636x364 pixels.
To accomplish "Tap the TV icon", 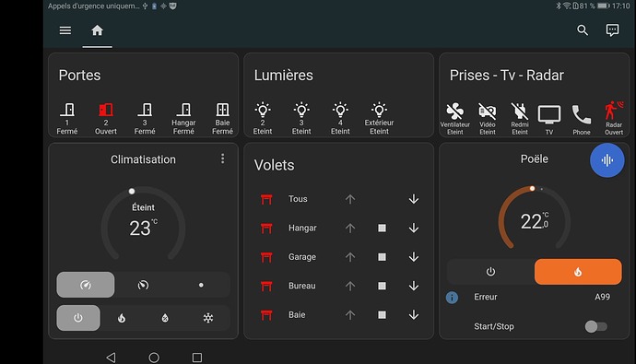I will (x=549, y=114).
